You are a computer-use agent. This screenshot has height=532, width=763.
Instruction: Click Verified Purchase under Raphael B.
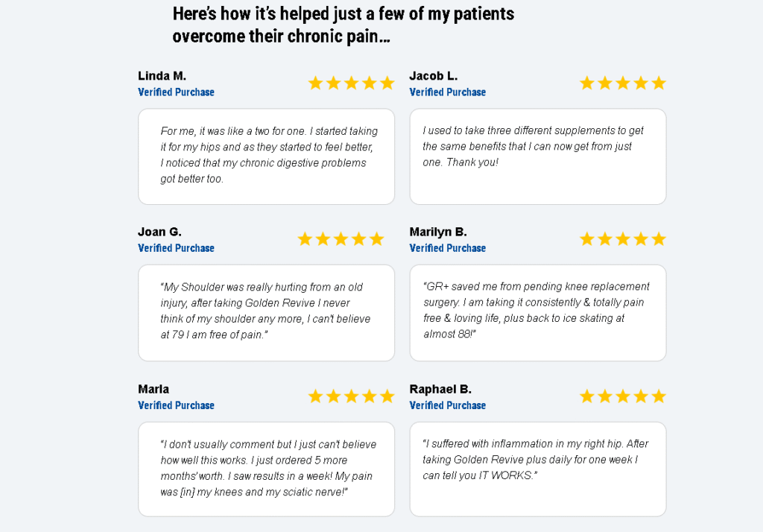(448, 405)
